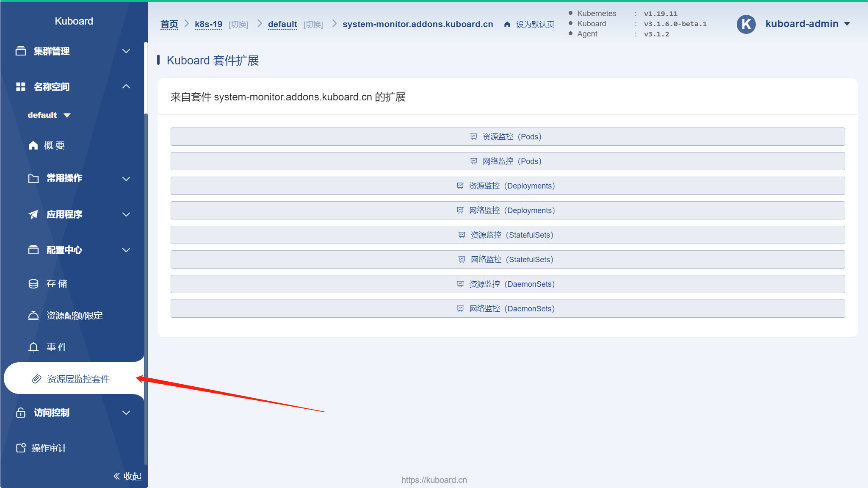This screenshot has width=868, height=488.
Task: Click the 资源配额/限定 icon
Action: point(33,316)
